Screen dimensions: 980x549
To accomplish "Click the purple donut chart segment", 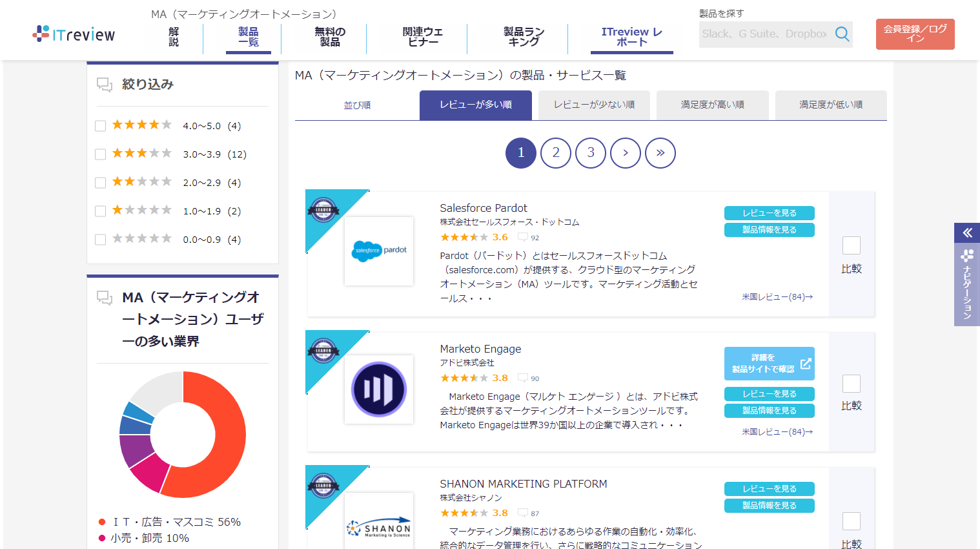I will pos(134,450).
